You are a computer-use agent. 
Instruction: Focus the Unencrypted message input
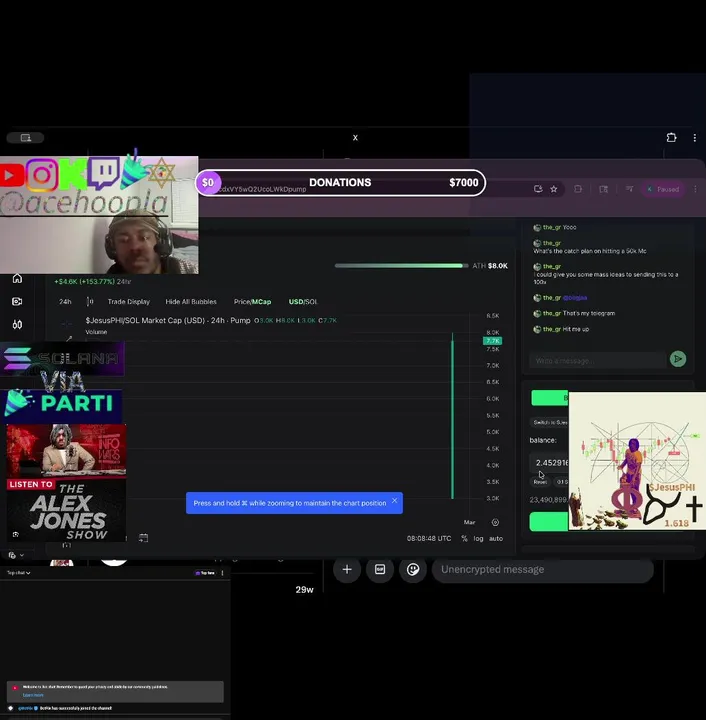pyautogui.click(x=543, y=569)
